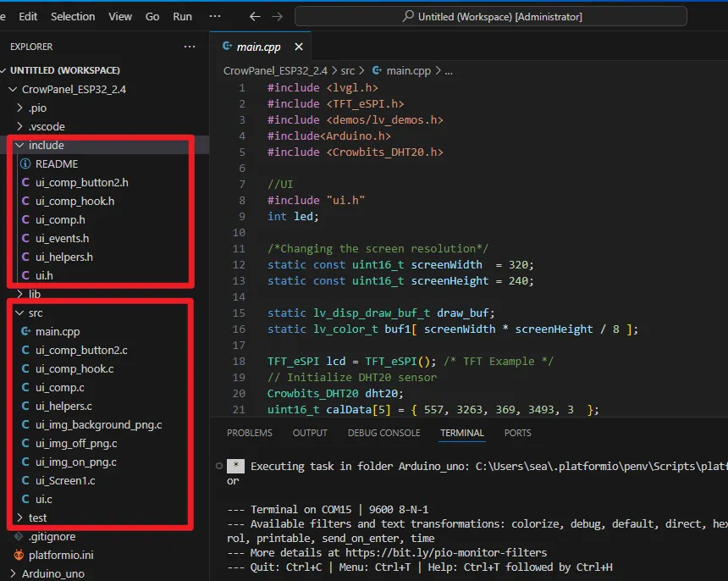Expand the Arduino_uno folder
This screenshot has height=581, width=728.
pyautogui.click(x=13, y=573)
